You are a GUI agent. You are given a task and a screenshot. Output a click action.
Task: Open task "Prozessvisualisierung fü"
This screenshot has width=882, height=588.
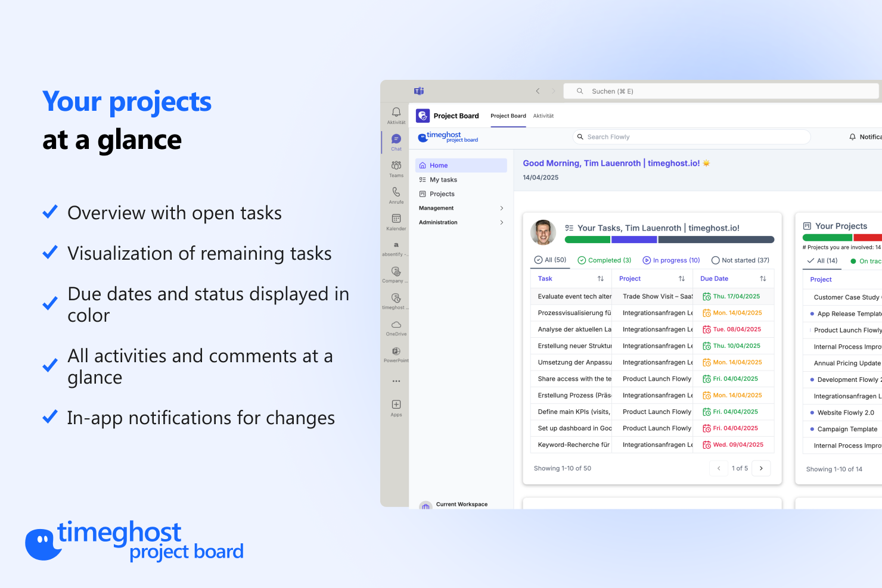point(574,313)
